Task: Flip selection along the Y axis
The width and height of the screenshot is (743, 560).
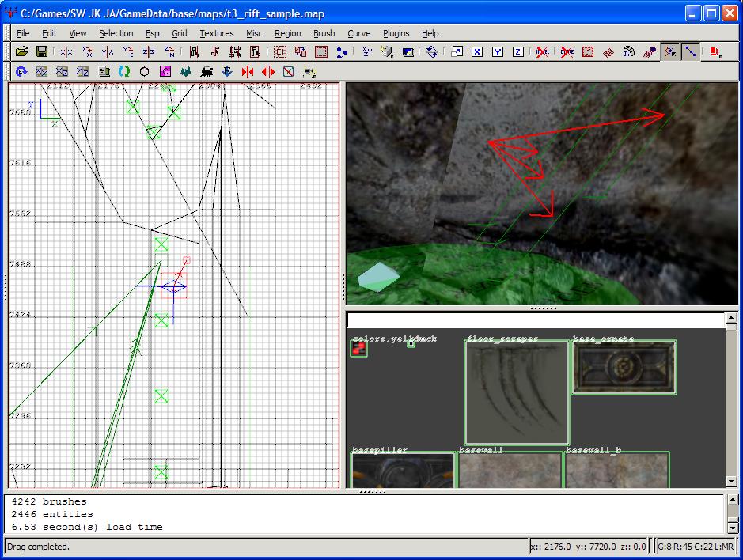Action: 108,51
